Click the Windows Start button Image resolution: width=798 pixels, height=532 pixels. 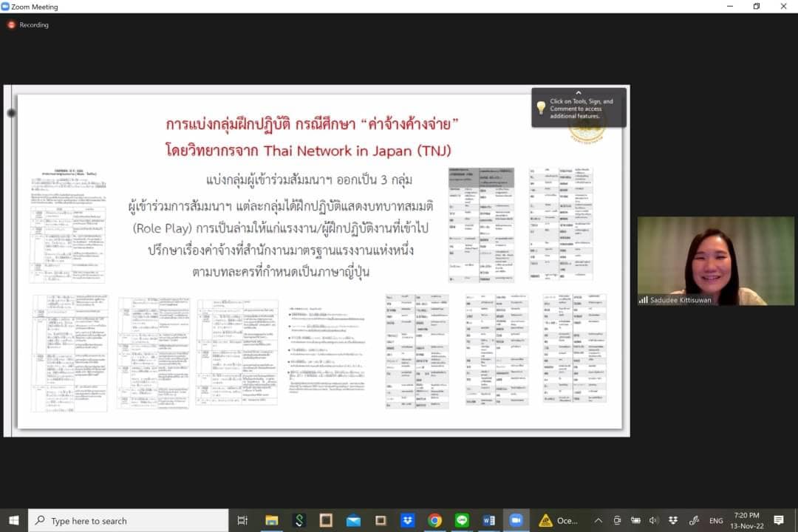[x=13, y=520]
